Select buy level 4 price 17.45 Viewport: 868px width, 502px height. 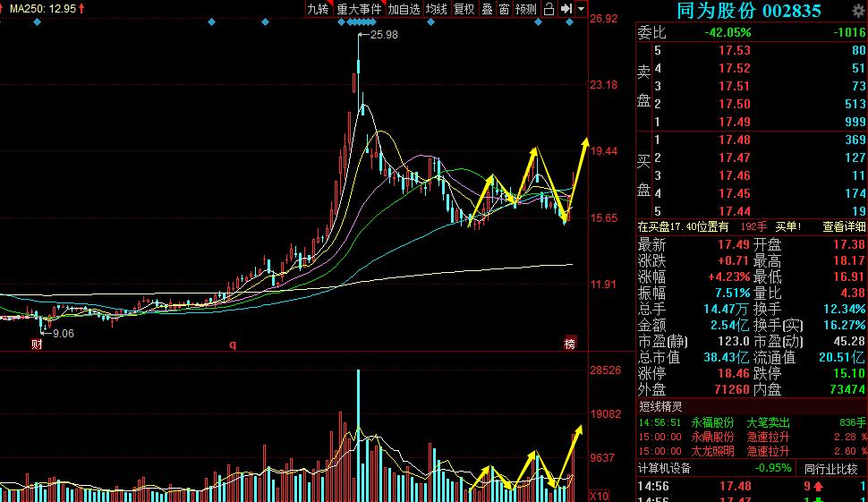pos(735,193)
